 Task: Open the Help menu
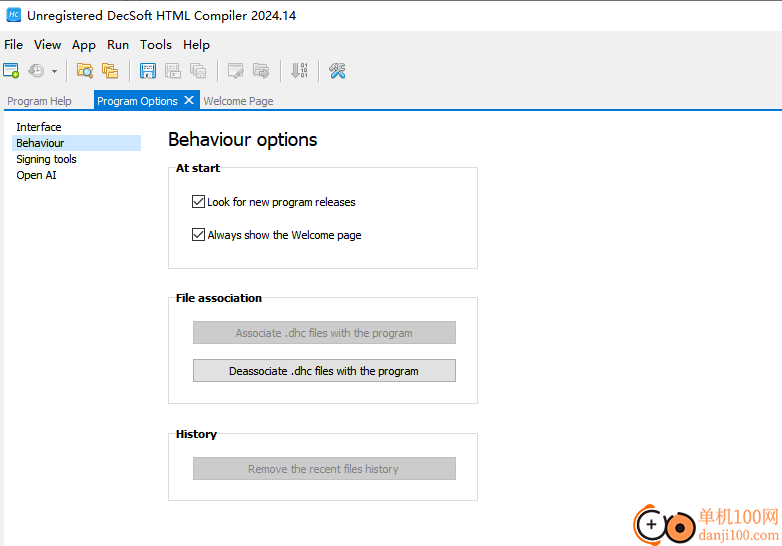click(196, 45)
